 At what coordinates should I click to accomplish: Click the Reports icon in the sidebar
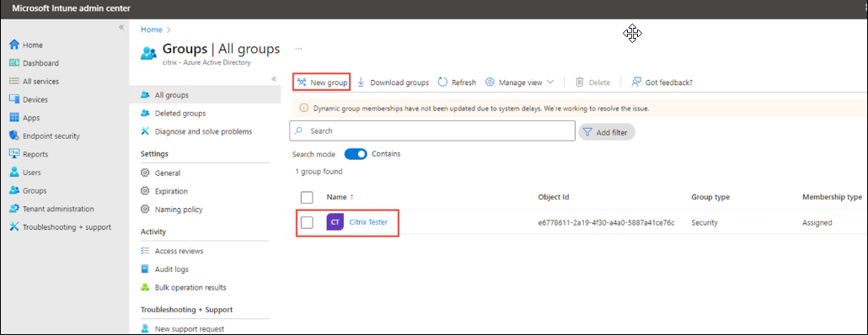(14, 154)
